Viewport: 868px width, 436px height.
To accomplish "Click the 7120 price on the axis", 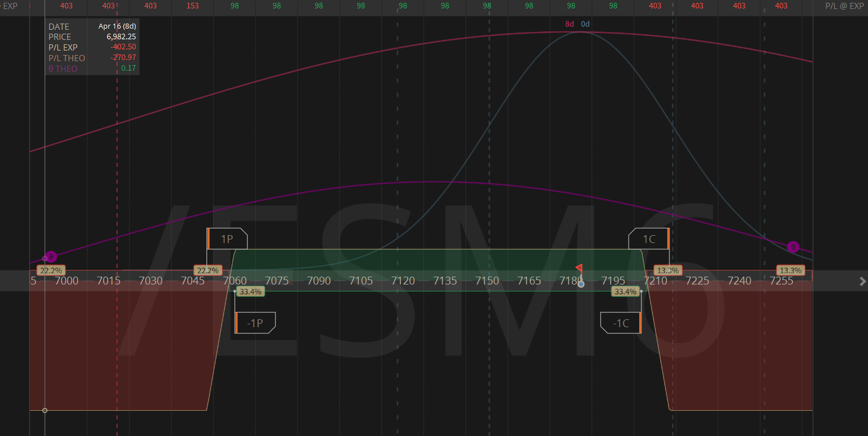I will click(x=403, y=281).
